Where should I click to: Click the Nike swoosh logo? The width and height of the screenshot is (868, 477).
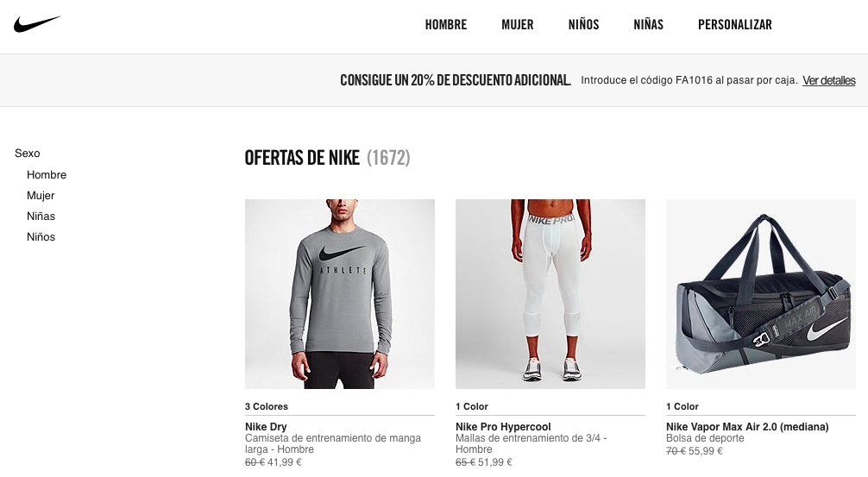point(37,24)
